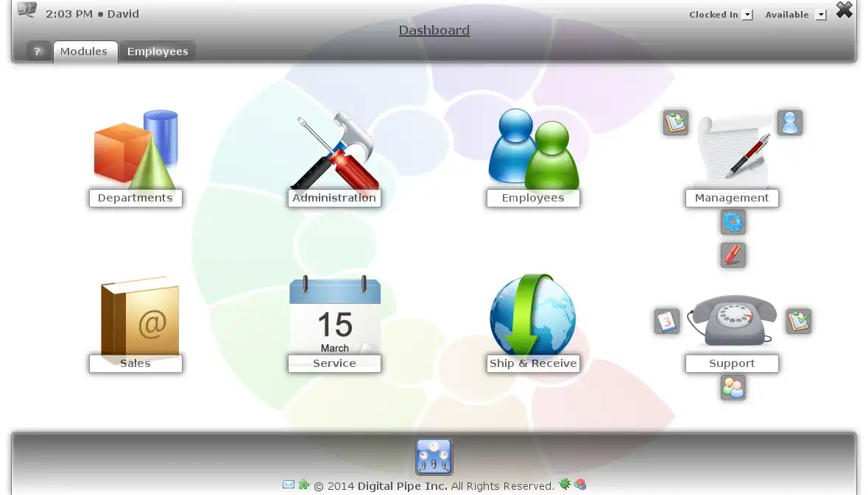This screenshot has width=868, height=495.
Task: Click the Administration label button
Action: pos(334,198)
